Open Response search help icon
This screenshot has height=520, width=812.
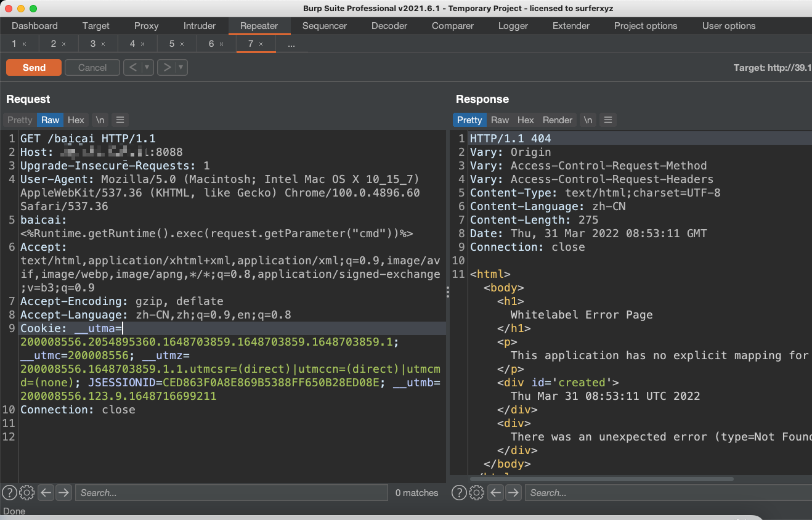pos(459,493)
